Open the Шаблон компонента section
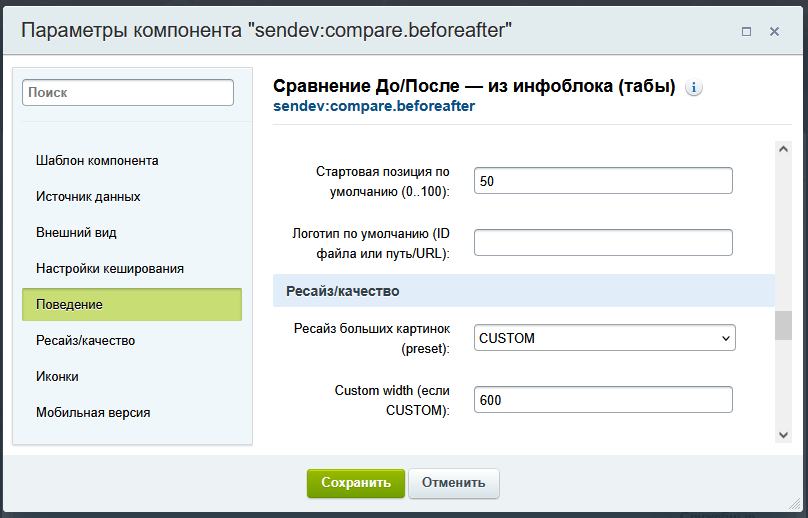808x518 pixels. (x=97, y=160)
